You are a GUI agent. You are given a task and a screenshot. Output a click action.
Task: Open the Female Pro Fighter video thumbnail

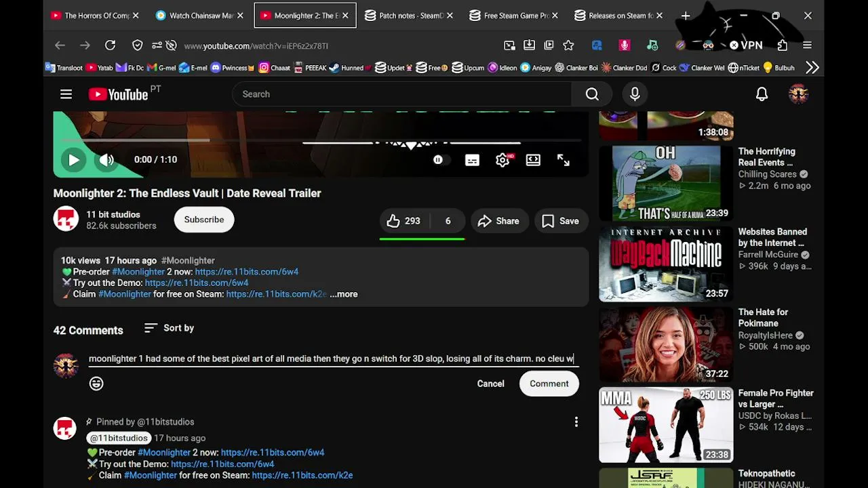666,425
